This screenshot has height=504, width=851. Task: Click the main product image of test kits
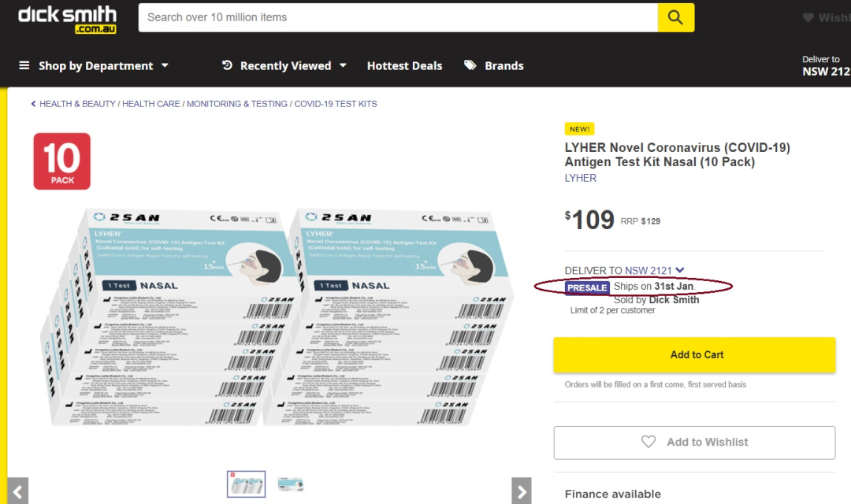[277, 317]
